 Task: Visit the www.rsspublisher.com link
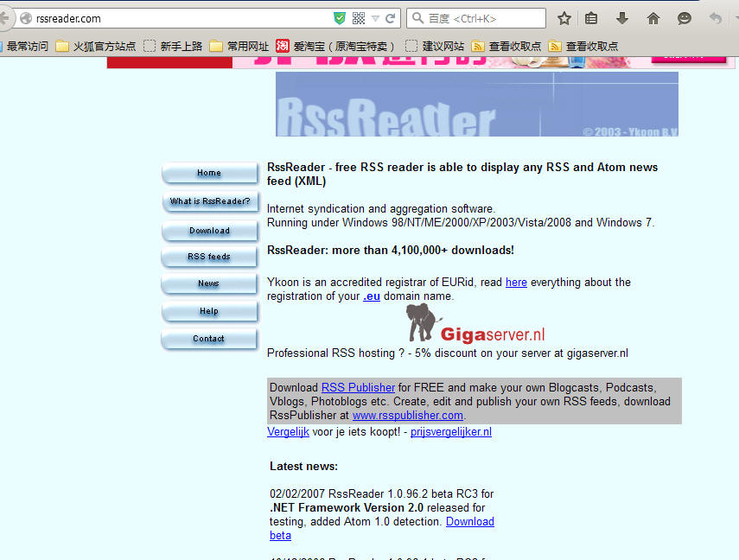point(408,416)
